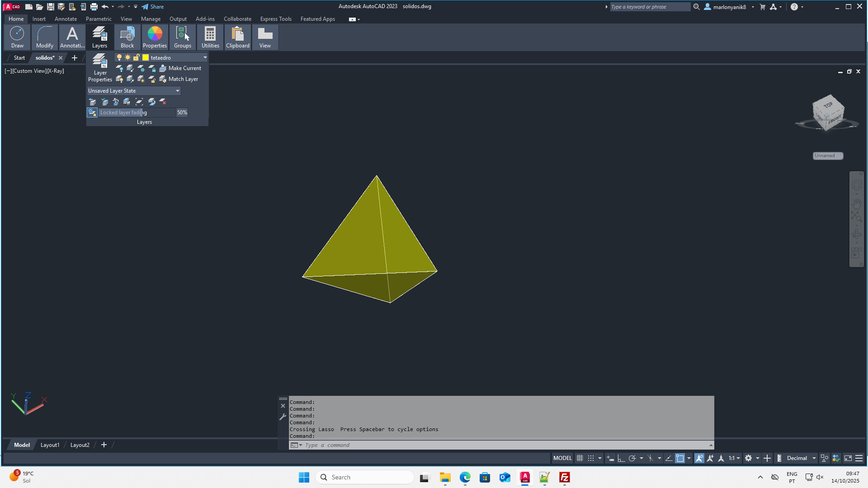The image size is (868, 488).
Task: Click the command line input field
Action: [497, 445]
